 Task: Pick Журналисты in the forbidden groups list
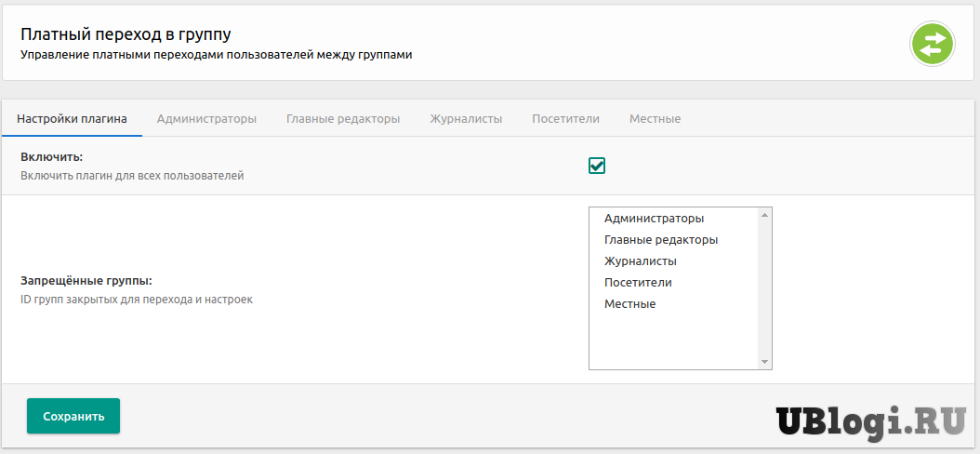(x=640, y=261)
